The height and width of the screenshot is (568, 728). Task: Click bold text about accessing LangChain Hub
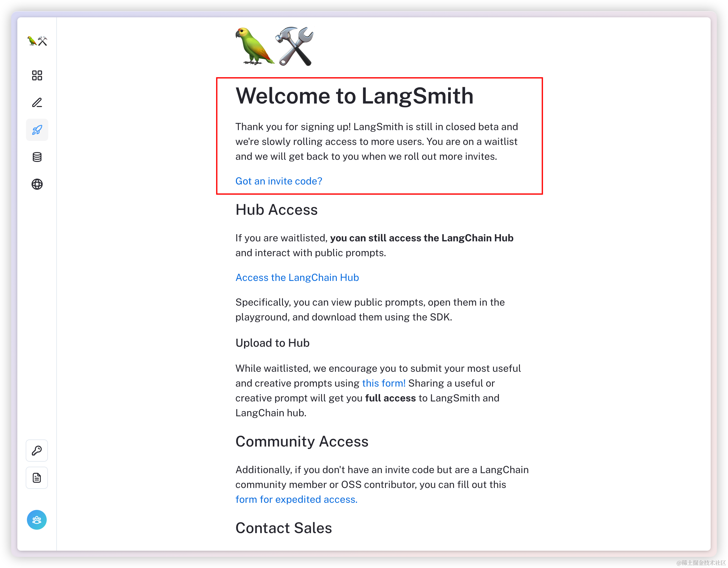pyautogui.click(x=422, y=238)
